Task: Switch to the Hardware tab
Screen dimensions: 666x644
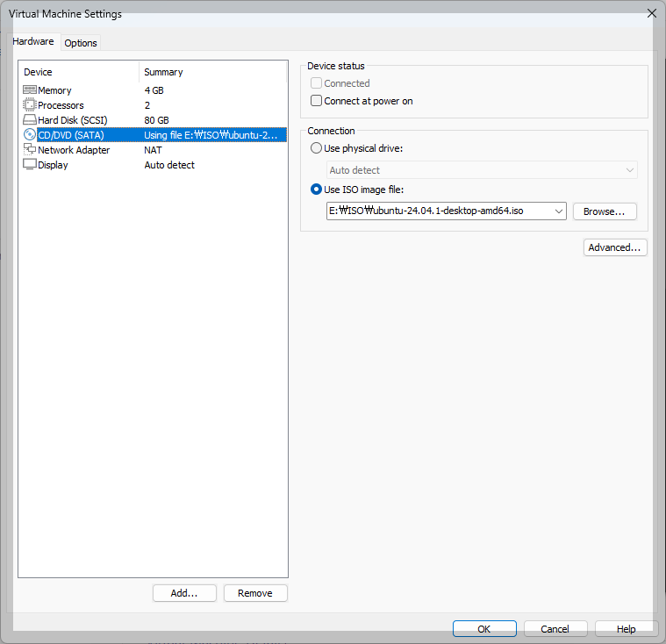Action: [x=33, y=41]
